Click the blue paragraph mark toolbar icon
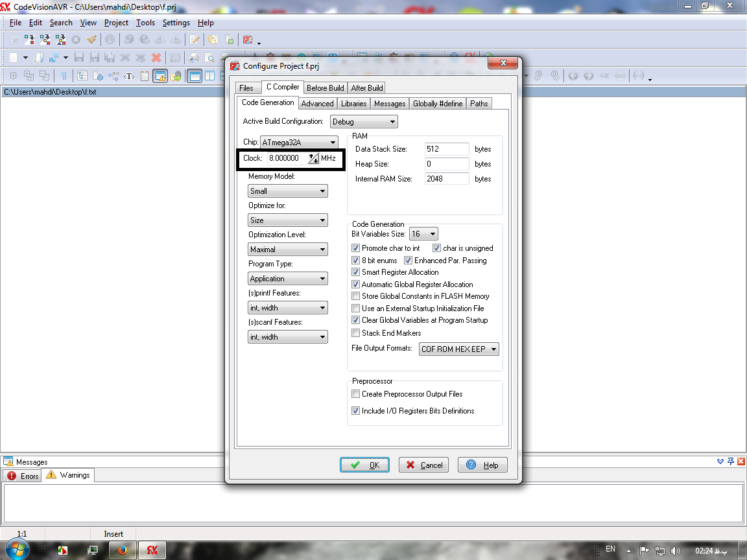Image resolution: width=747 pixels, height=560 pixels. pos(63,76)
